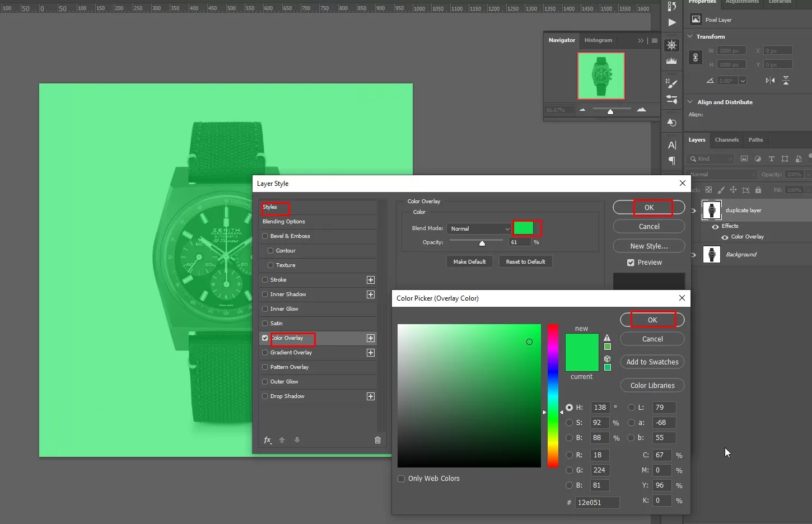Open the Libraries tab
The height and width of the screenshot is (524, 812).
click(780, 2)
